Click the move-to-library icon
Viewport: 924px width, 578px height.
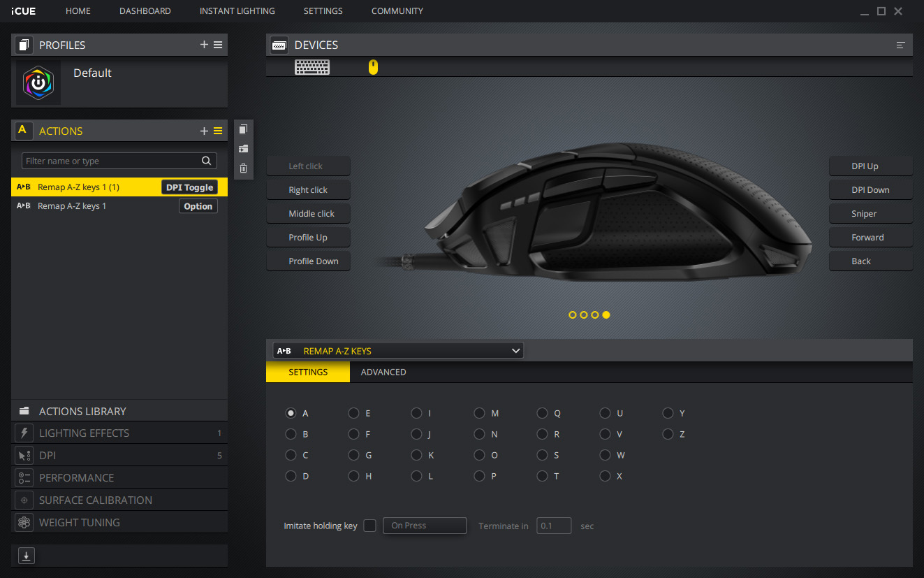point(243,149)
